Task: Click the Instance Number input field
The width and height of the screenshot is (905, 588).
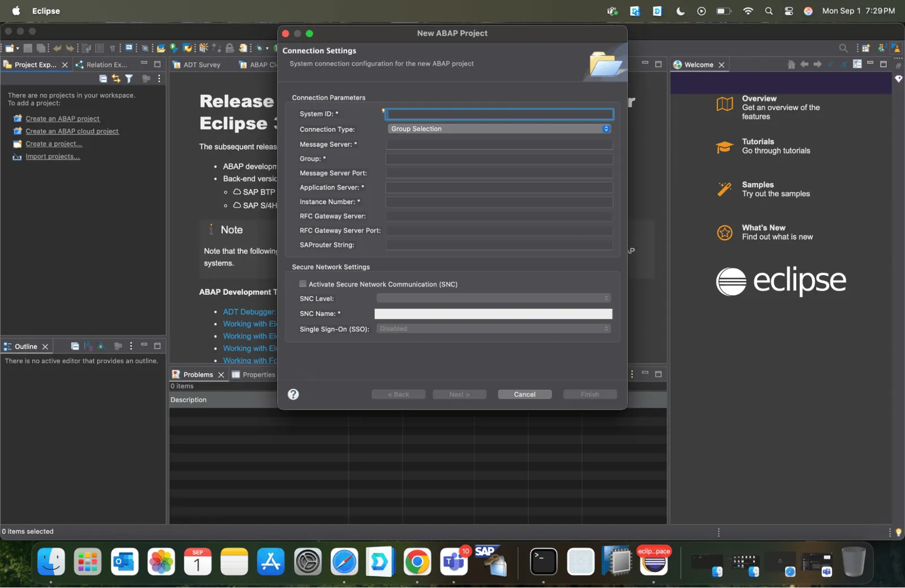Action: point(499,202)
